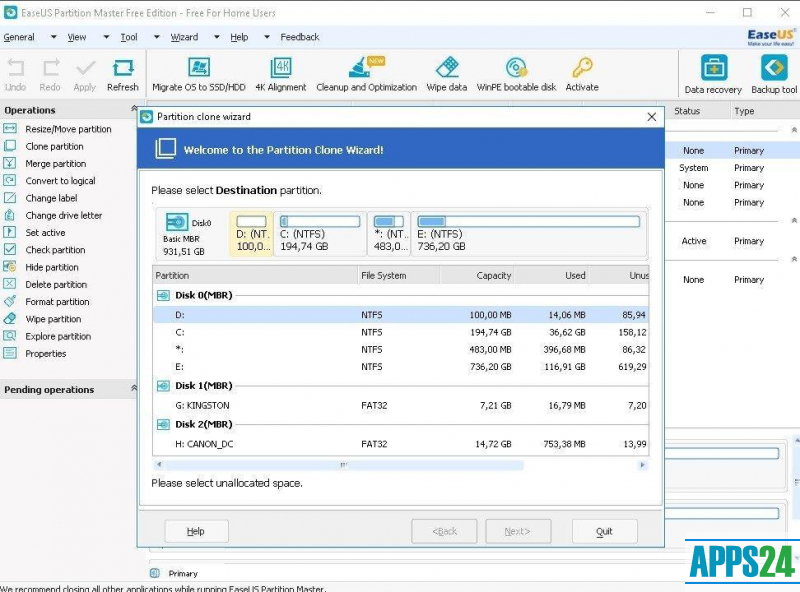The width and height of the screenshot is (800, 592).
Task: Click the Activate key icon
Action: click(582, 68)
